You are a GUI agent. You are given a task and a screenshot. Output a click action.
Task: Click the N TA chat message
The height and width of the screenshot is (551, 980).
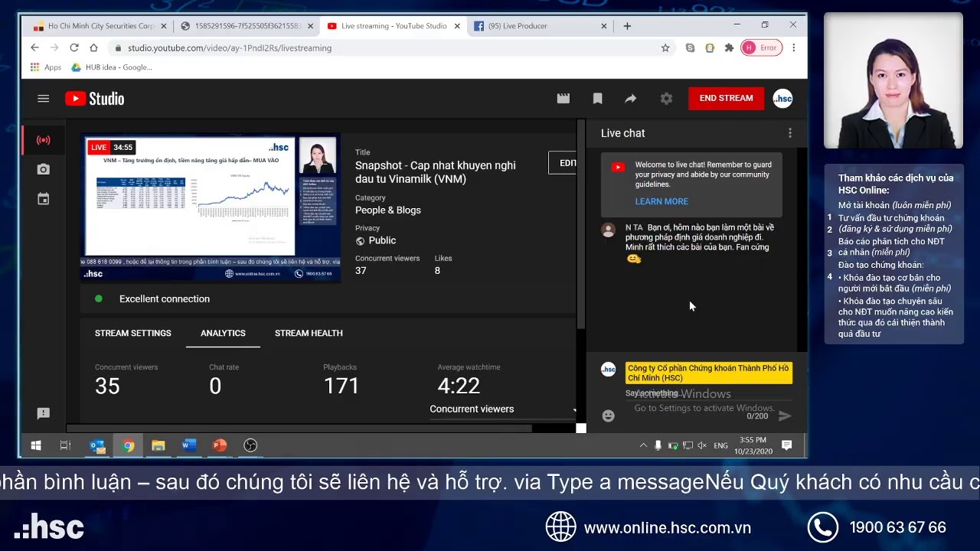click(x=691, y=243)
